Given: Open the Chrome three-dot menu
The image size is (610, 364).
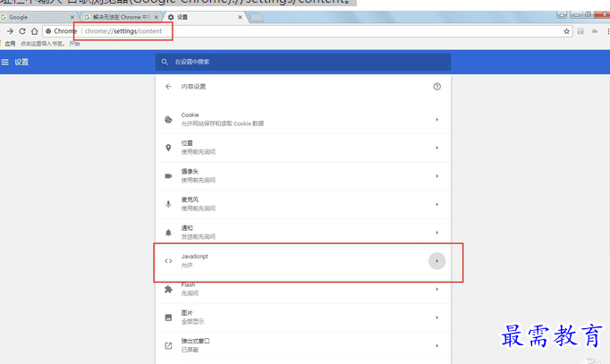Looking at the screenshot, I should point(608,31).
